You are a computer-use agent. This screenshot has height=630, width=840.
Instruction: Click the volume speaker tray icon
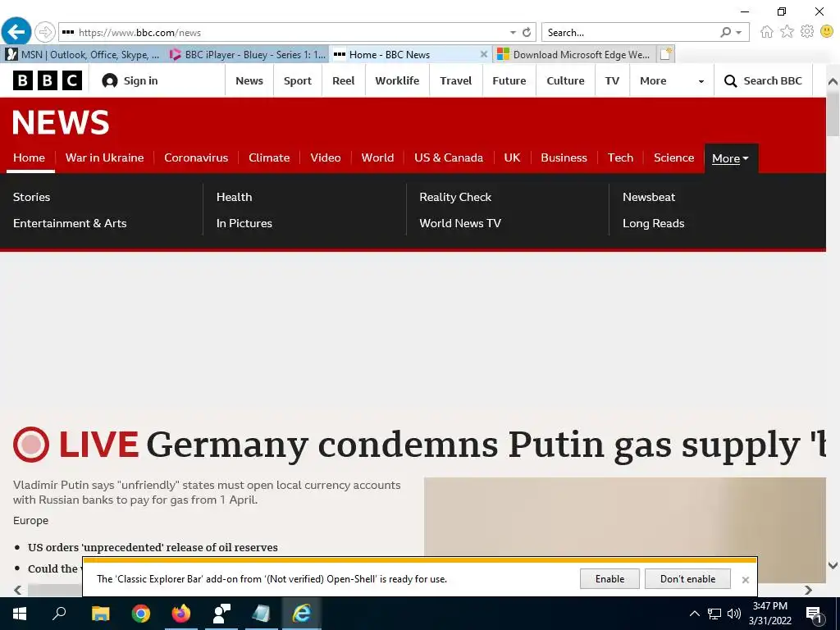pos(734,614)
